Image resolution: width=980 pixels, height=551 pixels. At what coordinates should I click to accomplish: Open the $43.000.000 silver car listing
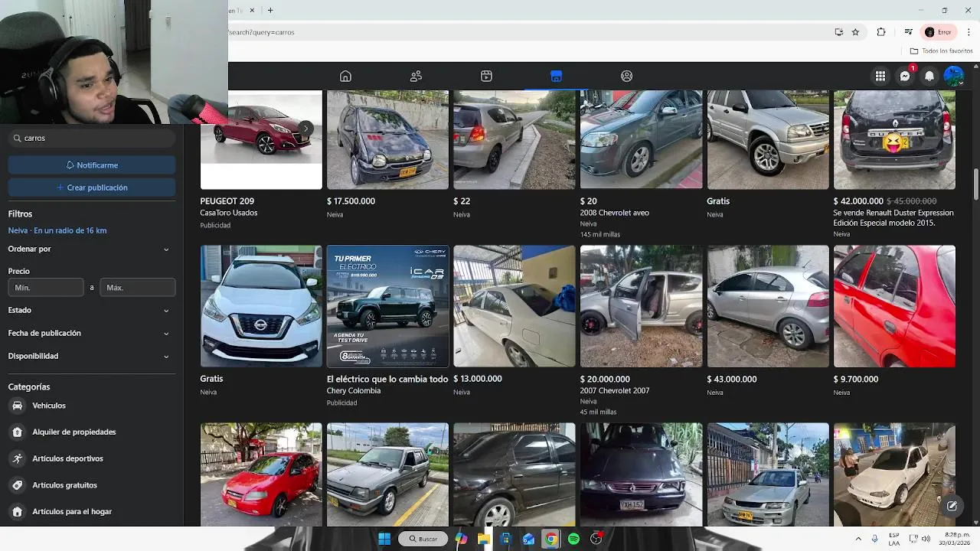(x=768, y=320)
